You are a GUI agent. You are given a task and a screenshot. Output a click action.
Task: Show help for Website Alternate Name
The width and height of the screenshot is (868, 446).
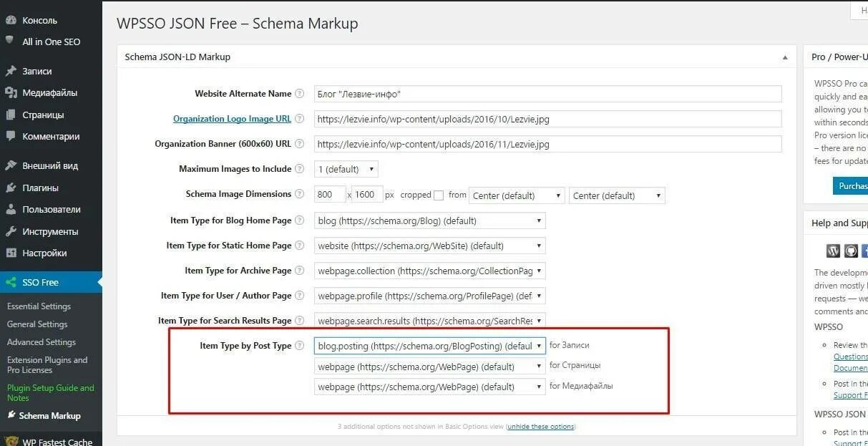(x=300, y=94)
